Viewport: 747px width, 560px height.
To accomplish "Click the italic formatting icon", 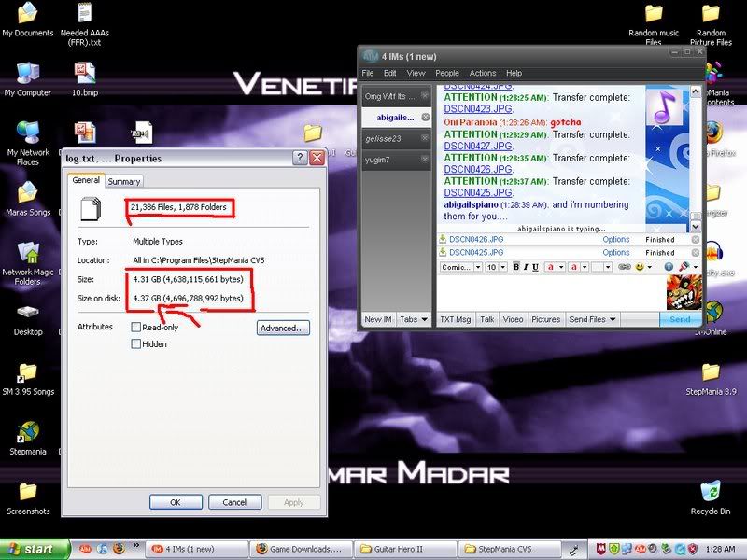I will point(527,267).
